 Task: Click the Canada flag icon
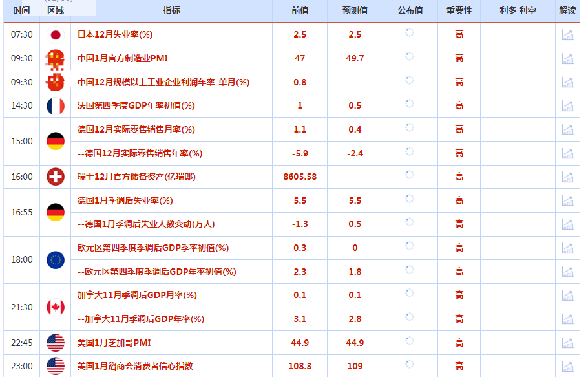pos(56,307)
